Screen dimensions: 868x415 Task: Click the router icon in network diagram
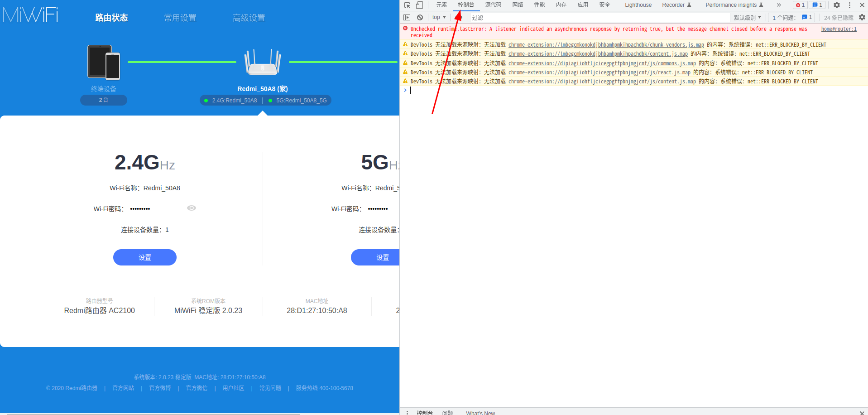(x=263, y=62)
